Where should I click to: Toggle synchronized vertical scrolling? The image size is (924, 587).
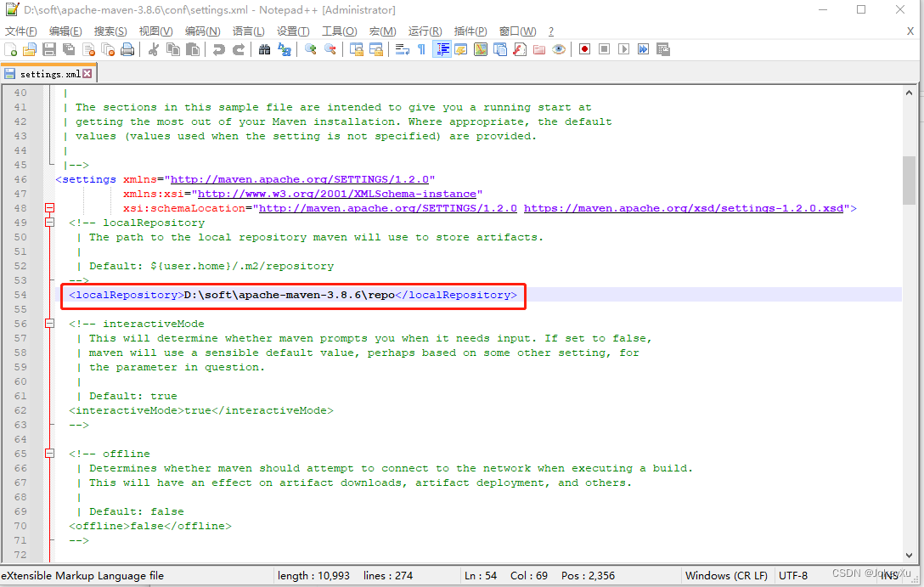pyautogui.click(x=356, y=49)
